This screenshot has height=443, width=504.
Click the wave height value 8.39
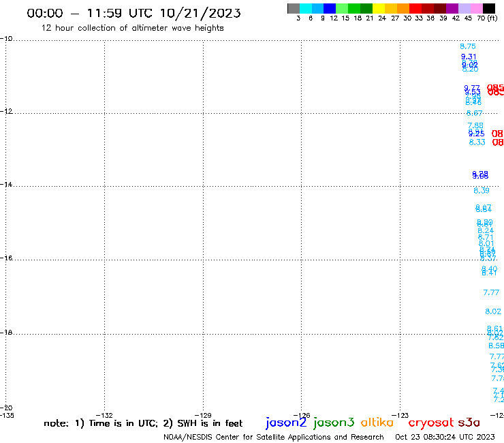482,191
